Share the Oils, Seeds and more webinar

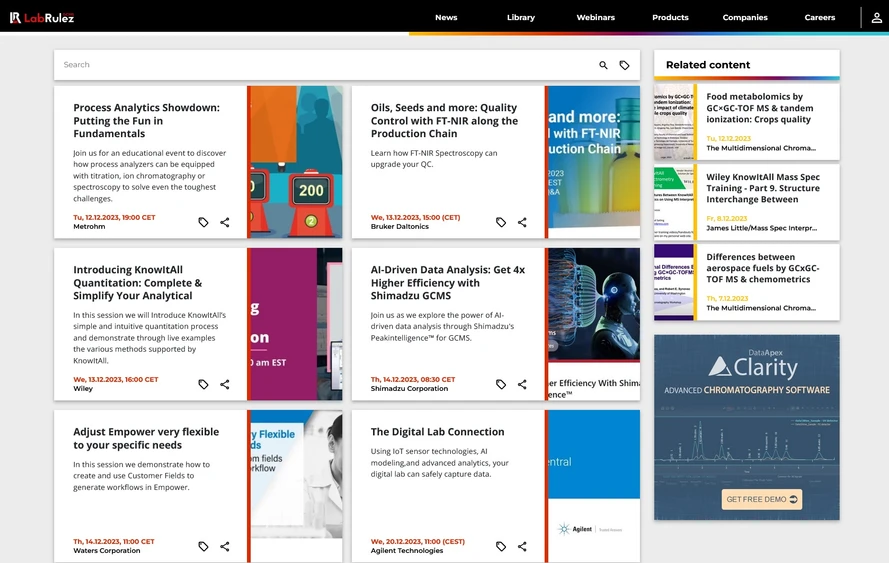coord(522,222)
